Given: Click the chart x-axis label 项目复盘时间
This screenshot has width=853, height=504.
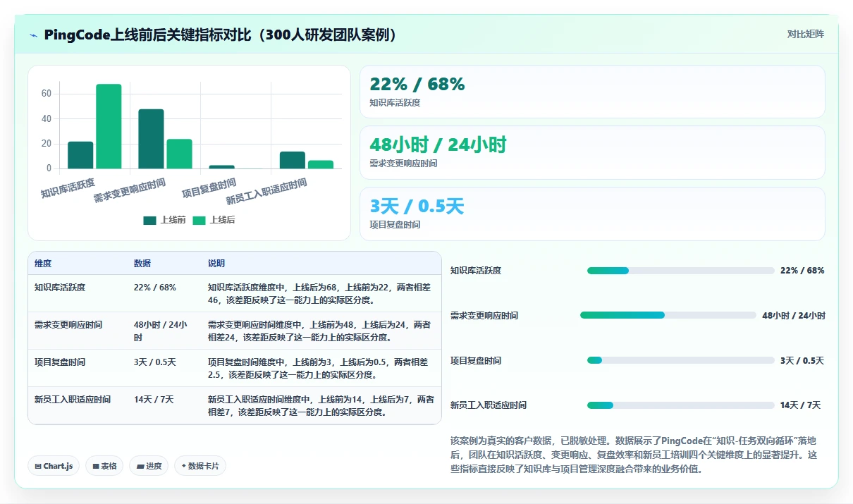Looking at the screenshot, I should click(209, 189).
